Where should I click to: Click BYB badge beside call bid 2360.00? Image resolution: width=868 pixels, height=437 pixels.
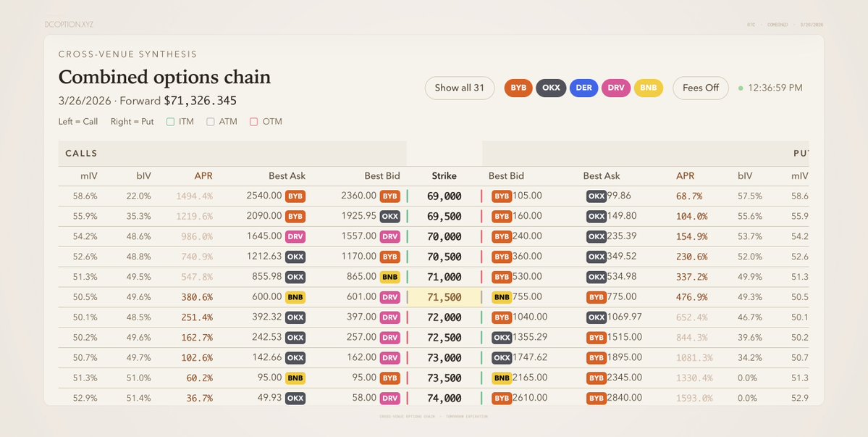(389, 196)
